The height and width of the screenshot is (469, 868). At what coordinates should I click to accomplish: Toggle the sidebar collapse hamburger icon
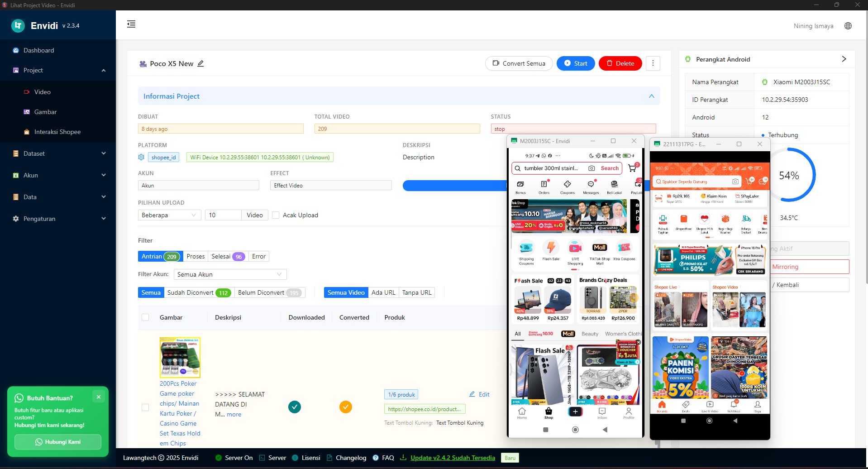(131, 24)
